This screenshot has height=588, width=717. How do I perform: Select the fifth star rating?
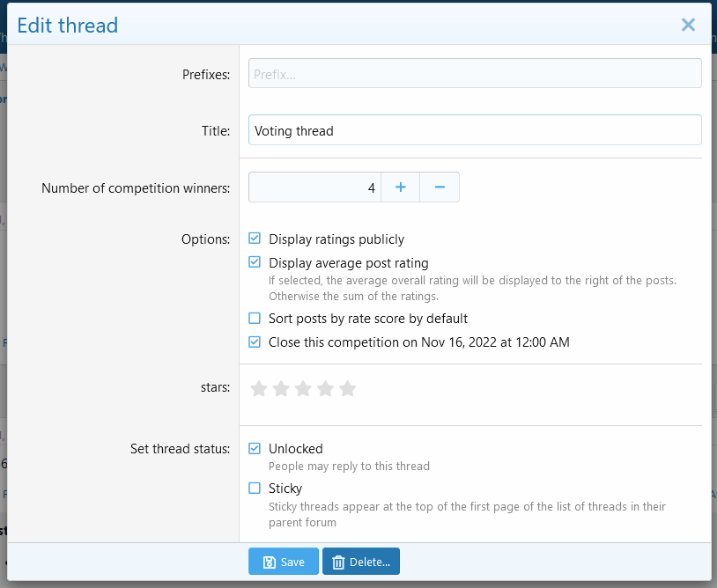pos(348,388)
